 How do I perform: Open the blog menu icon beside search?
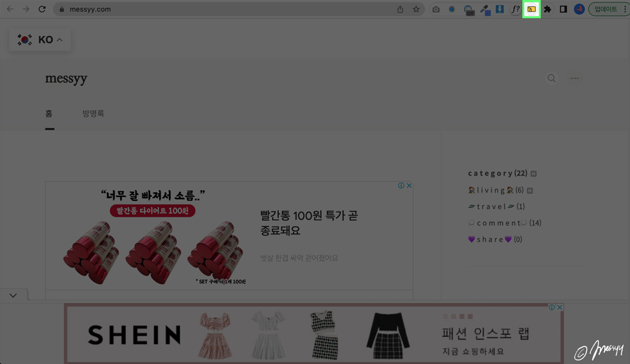coord(575,78)
